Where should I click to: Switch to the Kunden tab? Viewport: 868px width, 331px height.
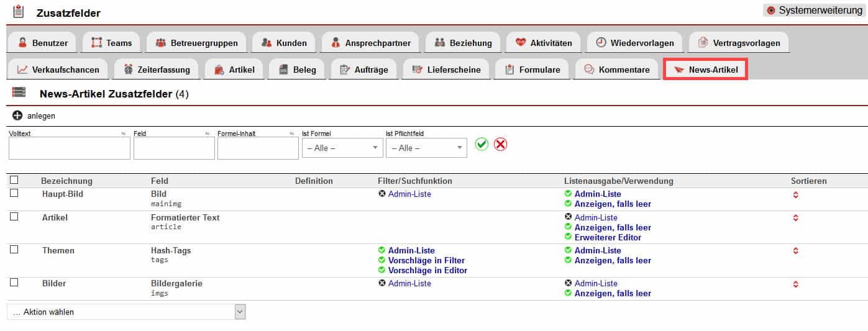(x=284, y=43)
